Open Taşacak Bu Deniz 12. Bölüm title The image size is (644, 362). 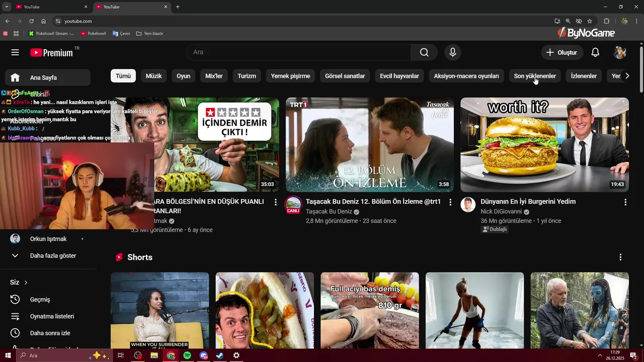point(373,202)
